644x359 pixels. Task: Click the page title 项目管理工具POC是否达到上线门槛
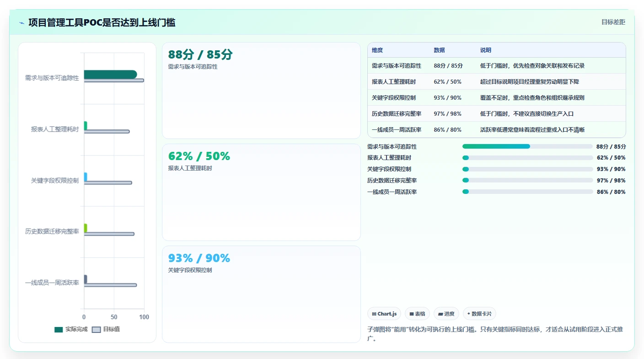[x=102, y=22]
